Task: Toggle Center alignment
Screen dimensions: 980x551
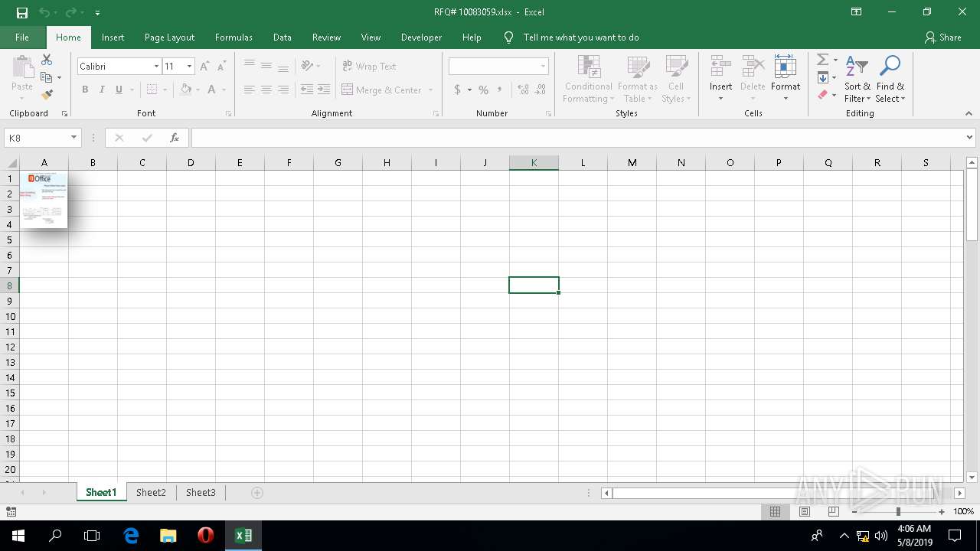Action: [x=266, y=90]
